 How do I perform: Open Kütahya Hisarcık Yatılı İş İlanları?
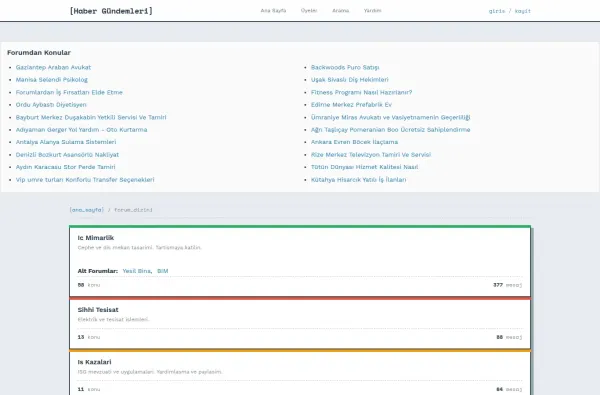pos(359,180)
